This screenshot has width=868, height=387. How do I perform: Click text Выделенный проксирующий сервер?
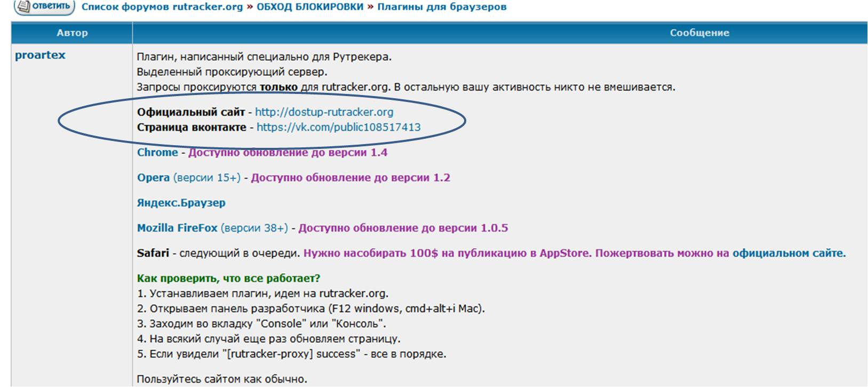232,72
